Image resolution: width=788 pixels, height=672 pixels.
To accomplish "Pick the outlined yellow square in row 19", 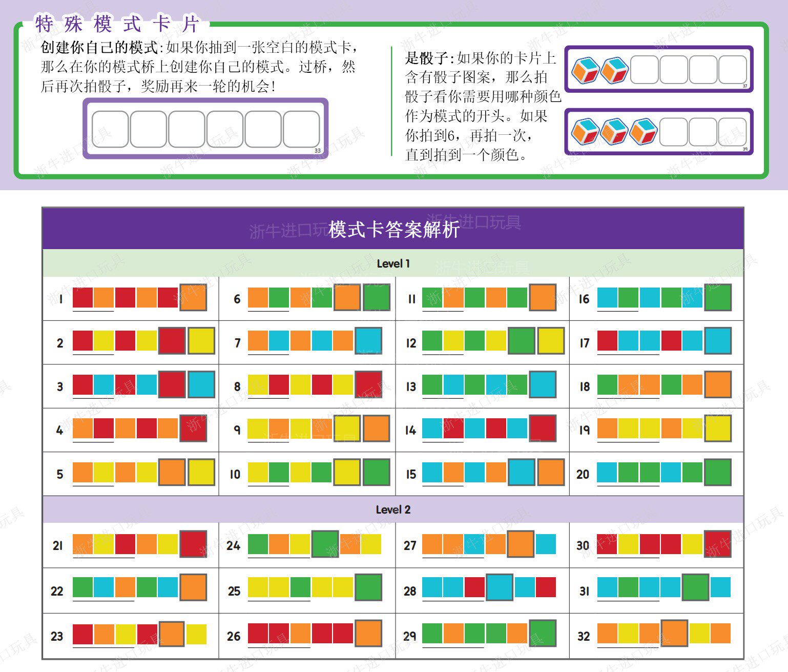I will (x=718, y=429).
